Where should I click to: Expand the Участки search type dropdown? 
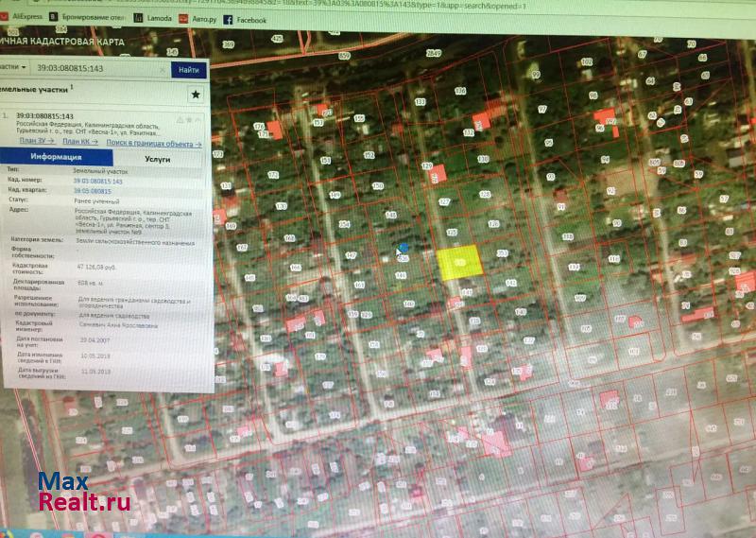click(x=13, y=67)
